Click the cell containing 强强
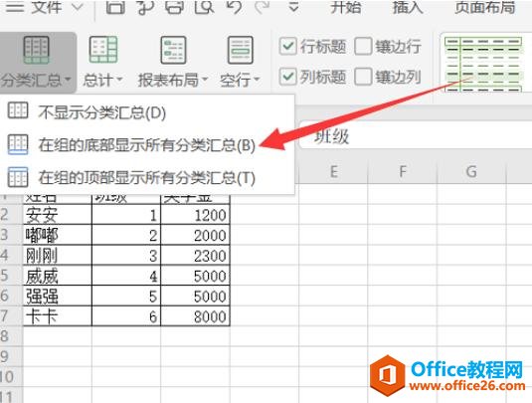532x403 pixels. pos(58,296)
